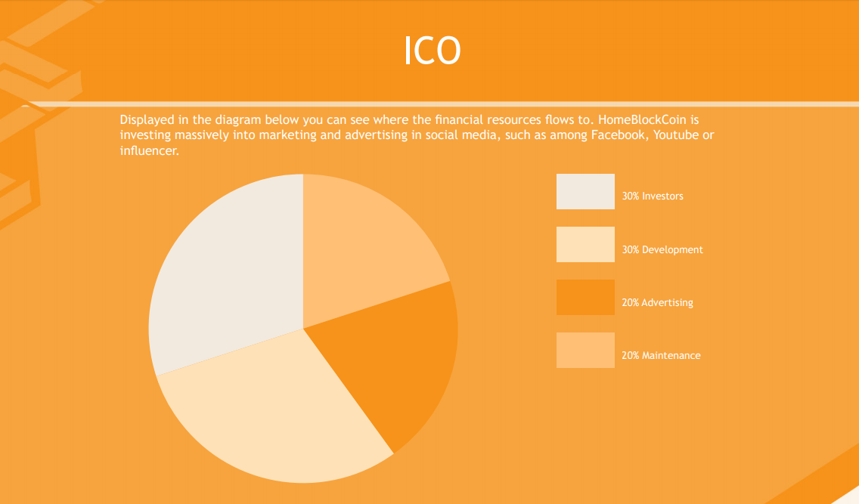Click the word HomeBlockCoin in the description
859x504 pixels.
642,119
